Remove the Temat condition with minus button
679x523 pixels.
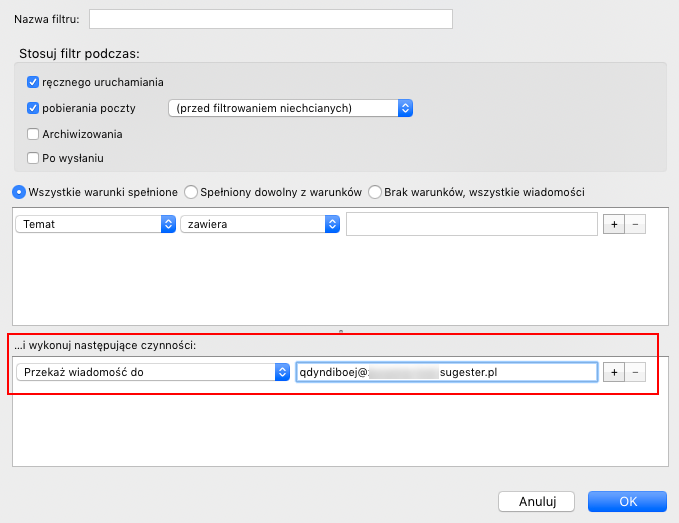coord(635,225)
